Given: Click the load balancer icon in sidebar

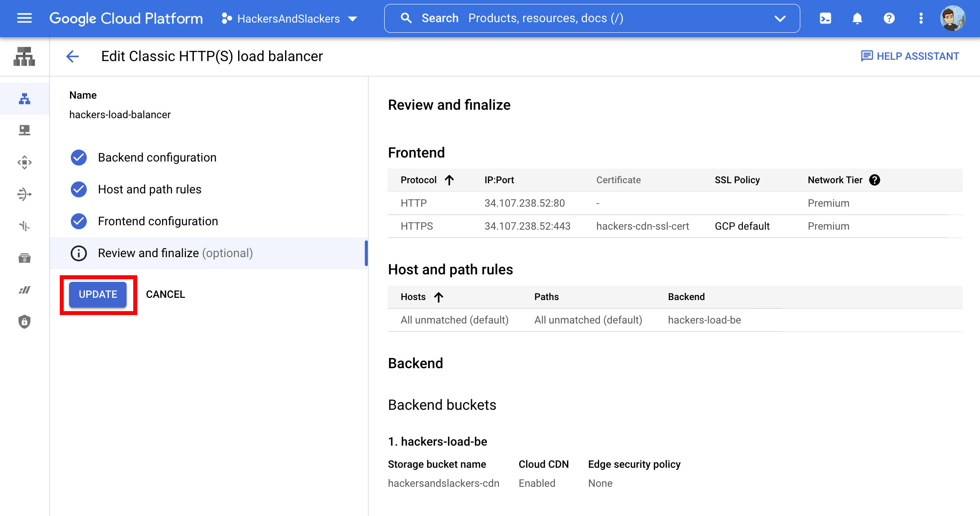Looking at the screenshot, I should (24, 101).
